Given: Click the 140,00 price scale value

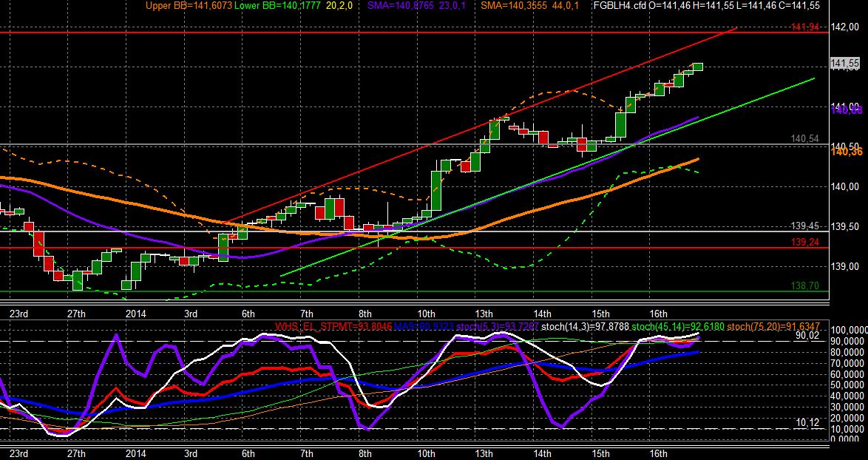Looking at the screenshot, I should pos(844,186).
